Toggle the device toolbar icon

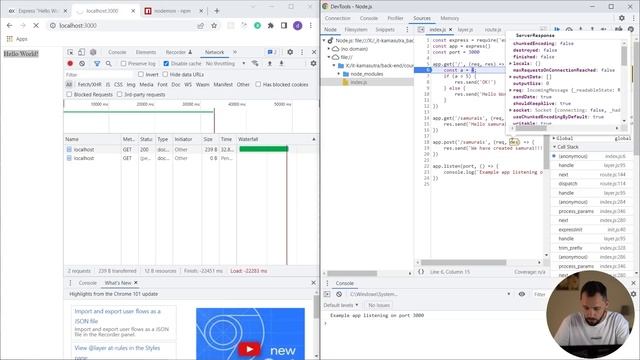click(81, 52)
